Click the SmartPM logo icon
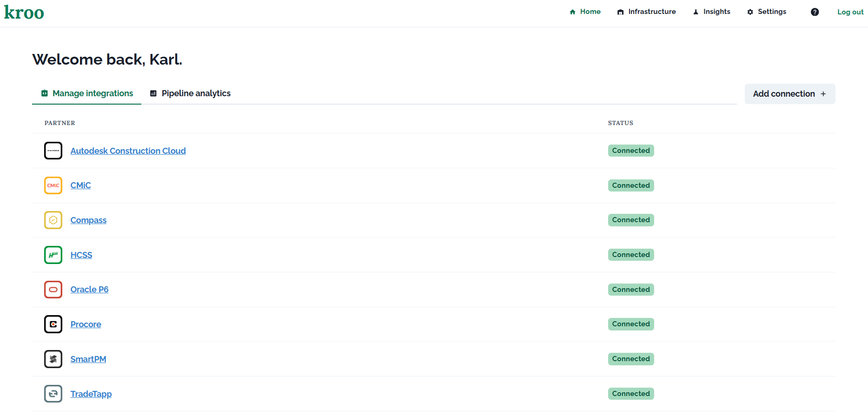This screenshot has width=868, height=416. [53, 359]
